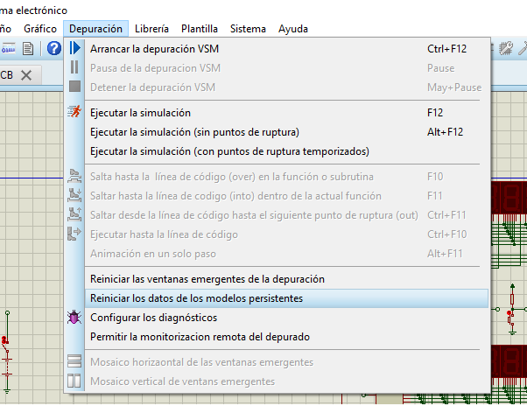
Task: Close the PCB tab with X
Action: (x=26, y=75)
